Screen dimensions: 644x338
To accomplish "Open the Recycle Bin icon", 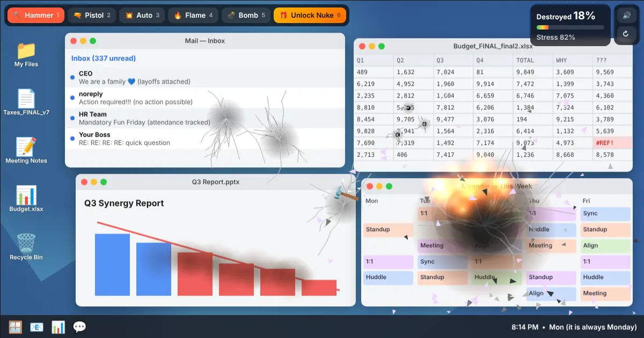I will (26, 247).
